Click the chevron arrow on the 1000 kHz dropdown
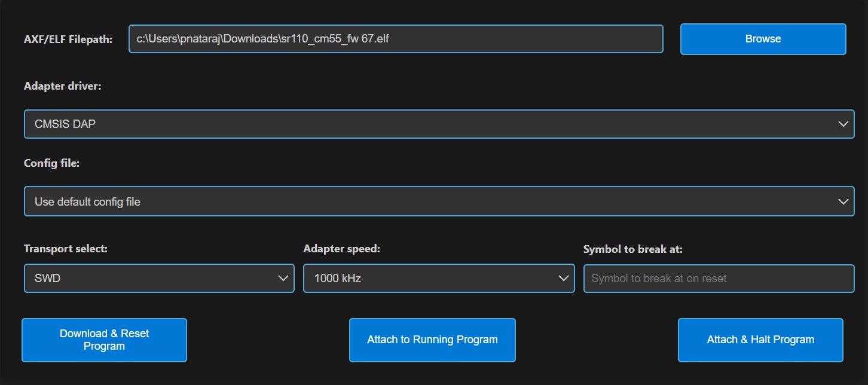Viewport: 868px width, 385px height. pos(563,279)
